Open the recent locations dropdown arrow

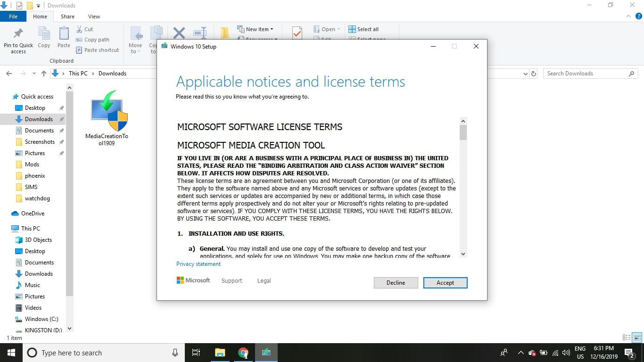pyautogui.click(x=34, y=74)
